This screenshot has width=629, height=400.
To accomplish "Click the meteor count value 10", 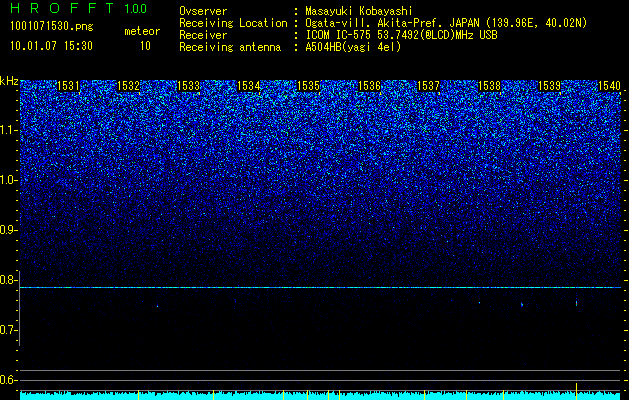I will point(145,46).
